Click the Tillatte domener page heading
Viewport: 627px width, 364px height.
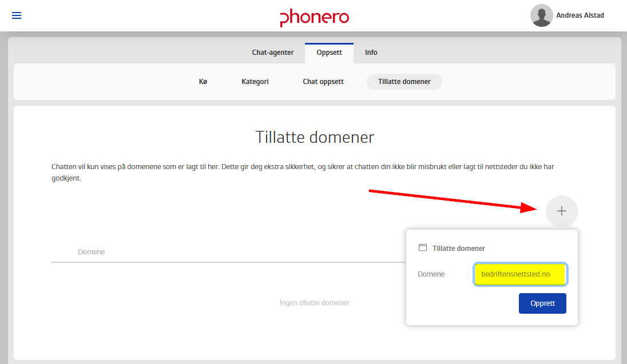(315, 137)
